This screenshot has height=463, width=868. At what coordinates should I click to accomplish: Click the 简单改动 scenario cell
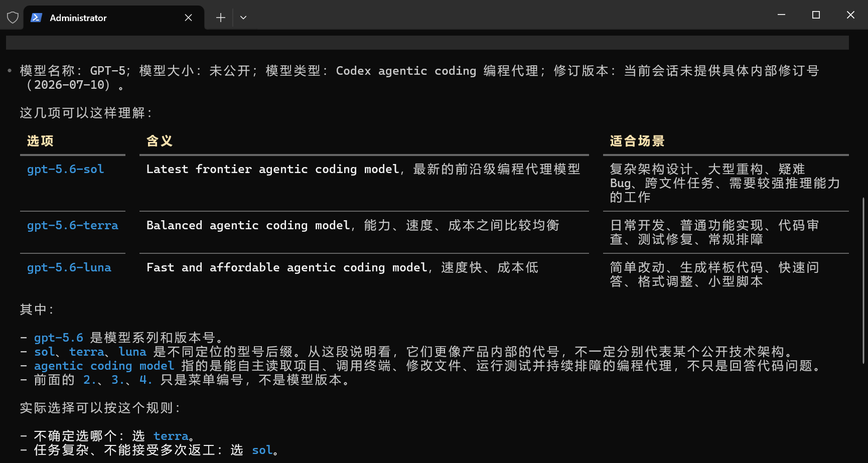click(x=714, y=274)
